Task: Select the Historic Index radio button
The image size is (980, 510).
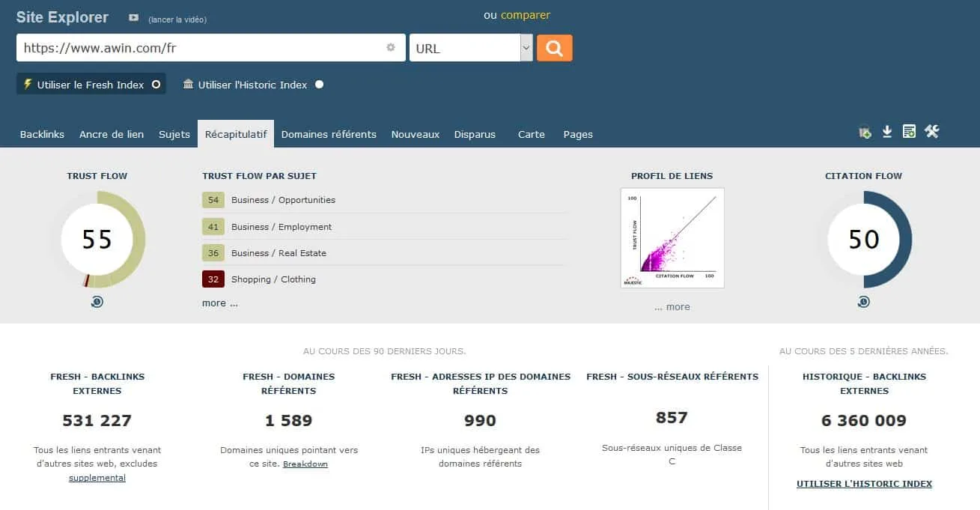Action: (x=319, y=85)
